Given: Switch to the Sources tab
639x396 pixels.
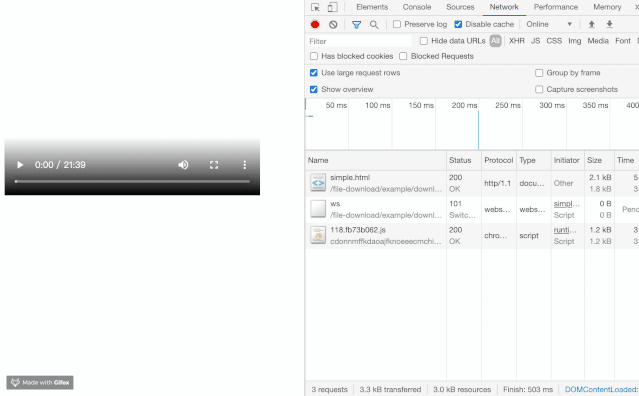Looking at the screenshot, I should 460,7.
